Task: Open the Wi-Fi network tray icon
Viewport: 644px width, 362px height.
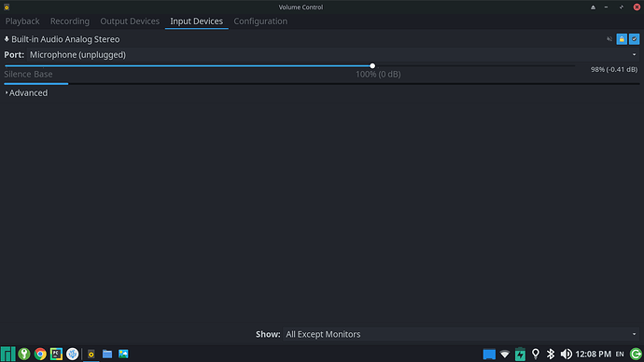Action: click(505, 354)
